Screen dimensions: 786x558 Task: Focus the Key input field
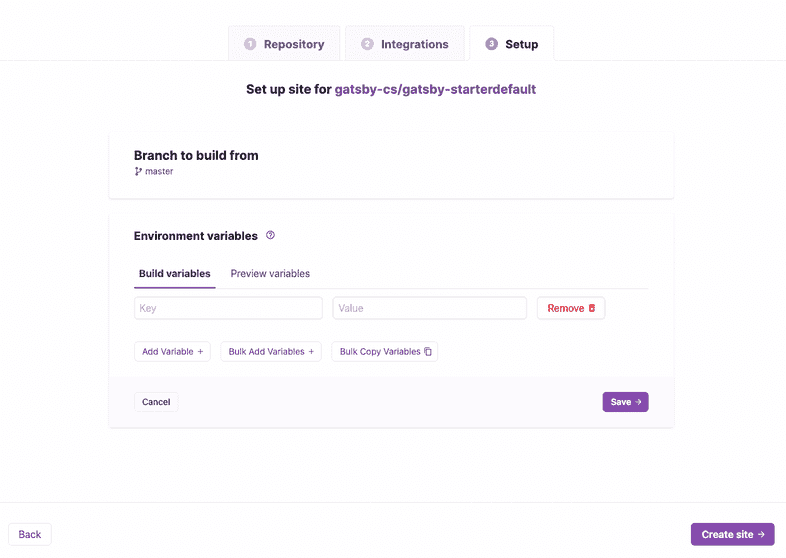(x=228, y=308)
